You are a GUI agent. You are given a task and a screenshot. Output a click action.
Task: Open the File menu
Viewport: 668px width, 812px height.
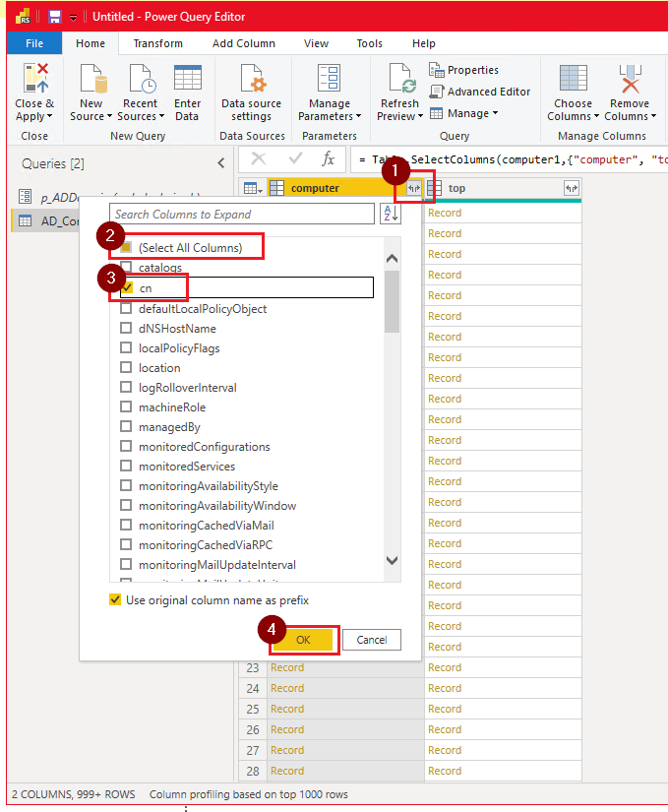click(x=34, y=43)
